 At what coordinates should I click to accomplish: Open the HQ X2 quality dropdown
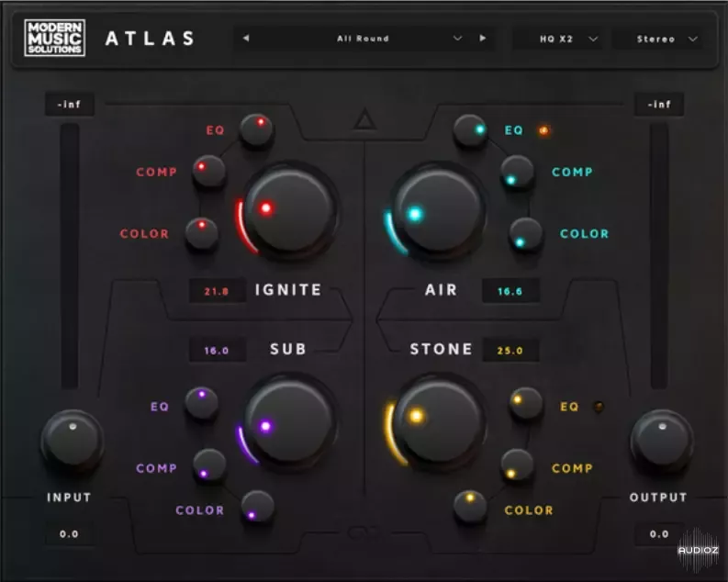pyautogui.click(x=567, y=39)
